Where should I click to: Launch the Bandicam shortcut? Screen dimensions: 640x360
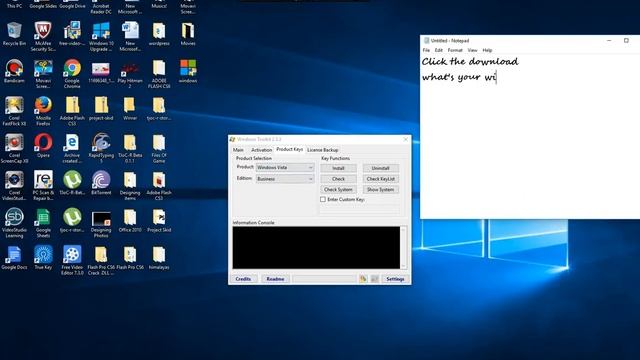coord(14,71)
